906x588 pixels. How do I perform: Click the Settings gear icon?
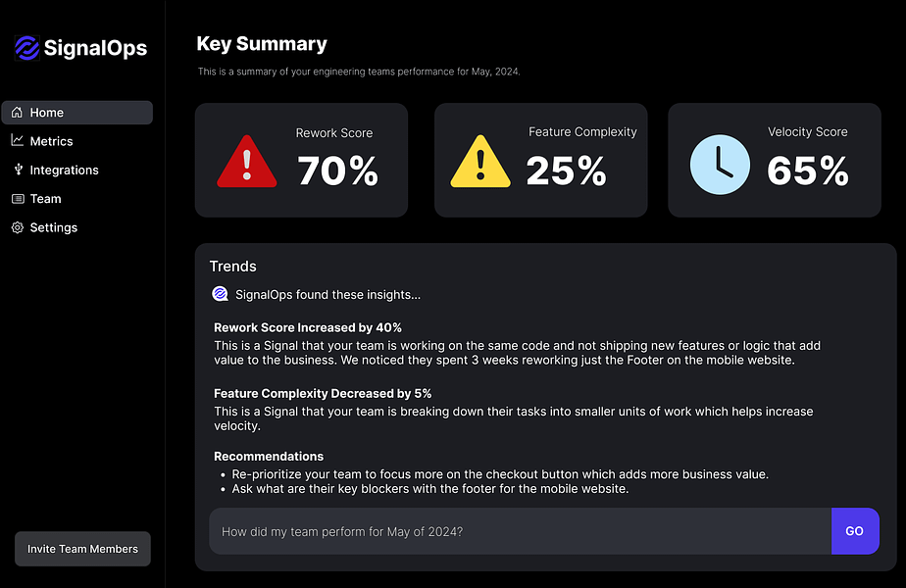(17, 227)
